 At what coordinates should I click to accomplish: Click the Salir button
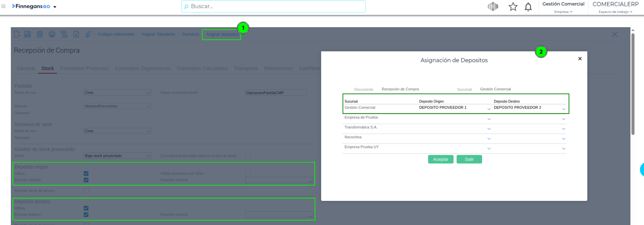469,159
